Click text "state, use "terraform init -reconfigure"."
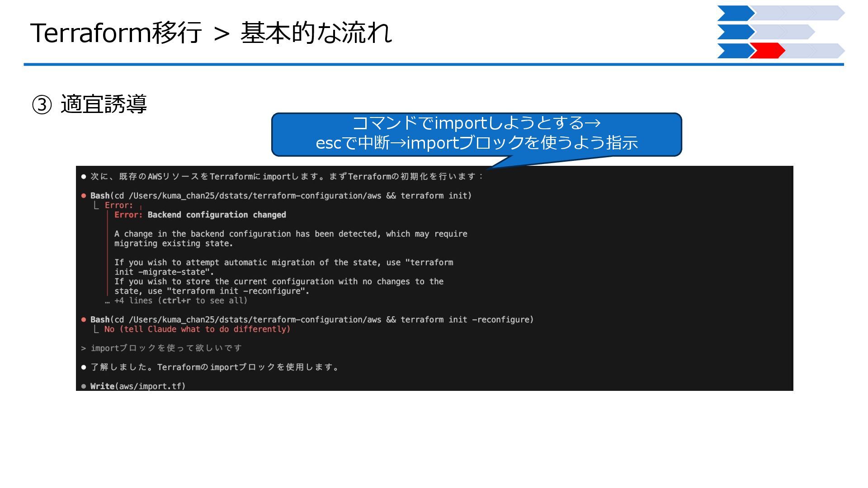 click(212, 291)
